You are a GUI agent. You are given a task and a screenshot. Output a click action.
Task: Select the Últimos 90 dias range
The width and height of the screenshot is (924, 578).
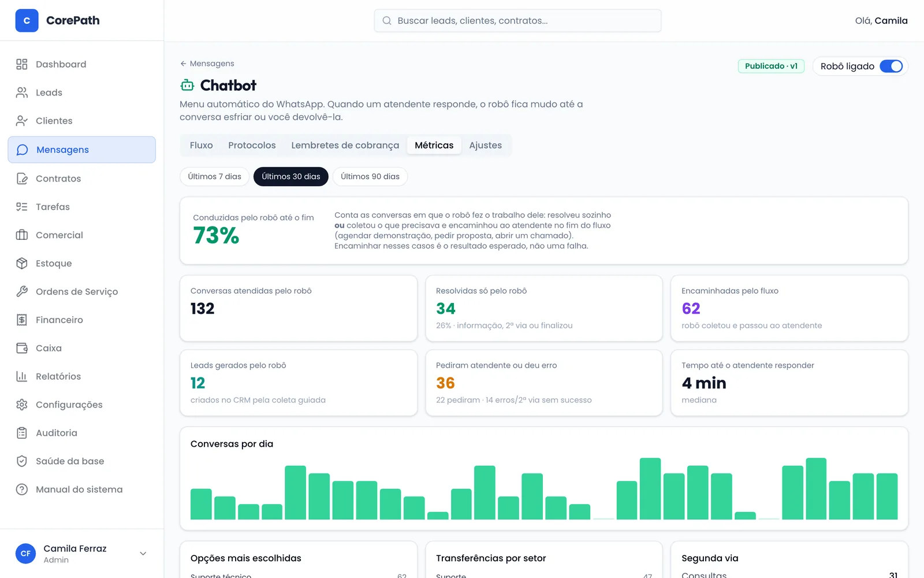[x=370, y=176]
